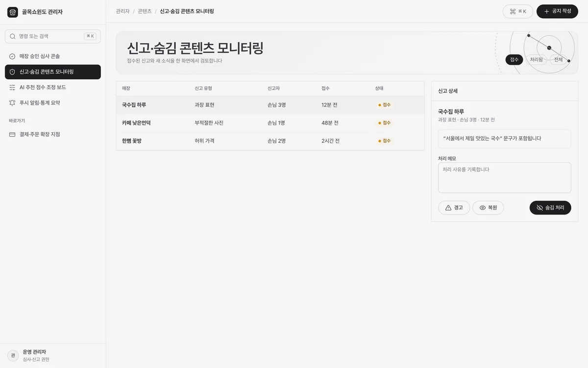Click the 48분 전 cell
This screenshot has height=368, width=588.
point(330,123)
